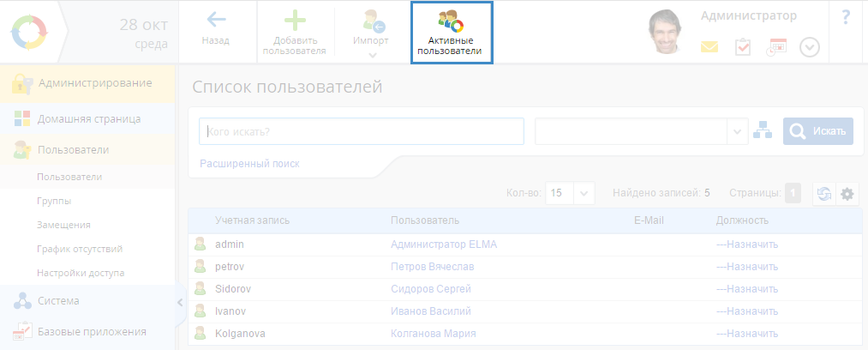Open the org structure tree icon
Screen dimensions: 868x350
[x=763, y=130]
